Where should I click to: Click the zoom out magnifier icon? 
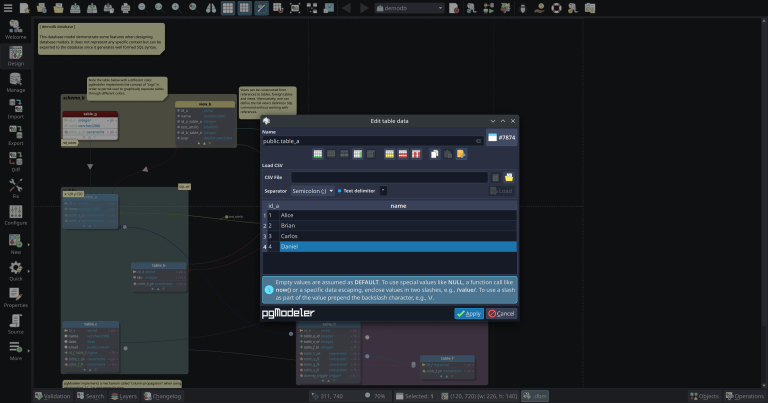tap(143, 8)
